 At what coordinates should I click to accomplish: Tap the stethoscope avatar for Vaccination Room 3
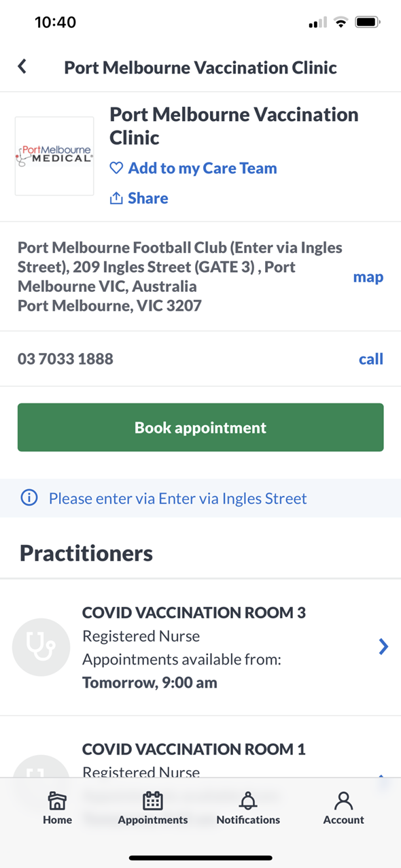[x=41, y=647]
